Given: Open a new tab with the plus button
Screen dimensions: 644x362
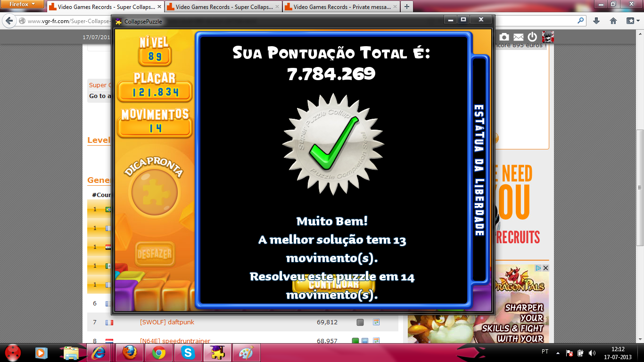Looking at the screenshot, I should click(406, 7).
